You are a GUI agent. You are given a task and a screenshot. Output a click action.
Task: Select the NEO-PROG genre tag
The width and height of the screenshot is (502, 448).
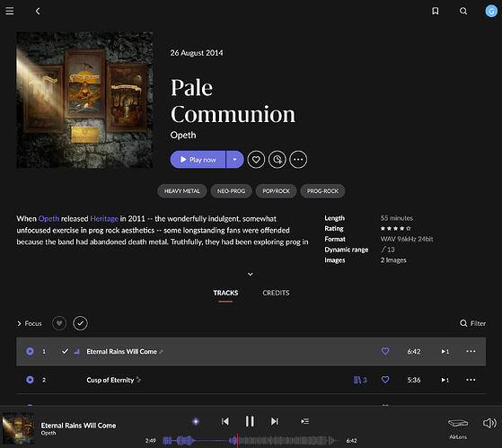[231, 191]
